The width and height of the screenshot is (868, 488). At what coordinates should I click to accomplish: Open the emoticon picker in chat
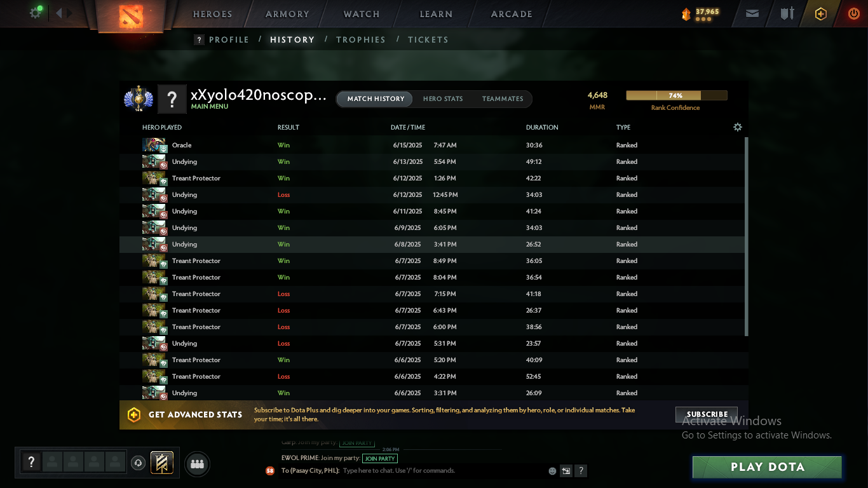point(552,471)
